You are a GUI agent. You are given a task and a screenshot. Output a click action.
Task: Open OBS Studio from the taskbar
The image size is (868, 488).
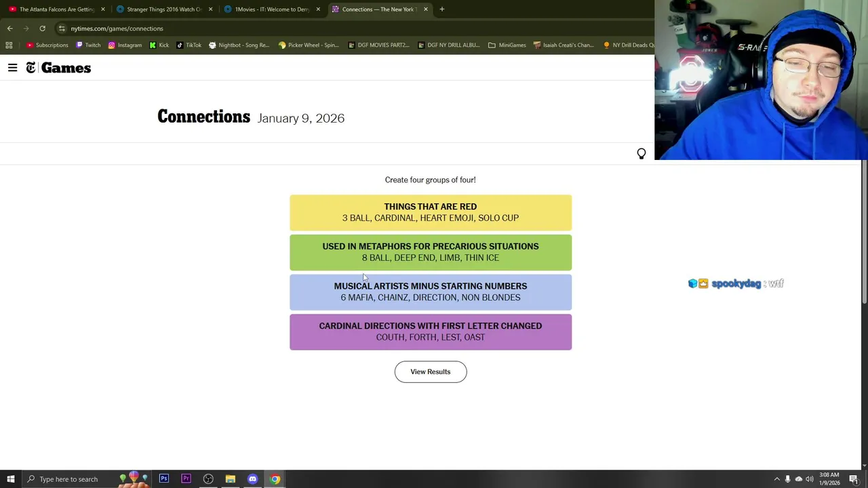click(x=208, y=479)
